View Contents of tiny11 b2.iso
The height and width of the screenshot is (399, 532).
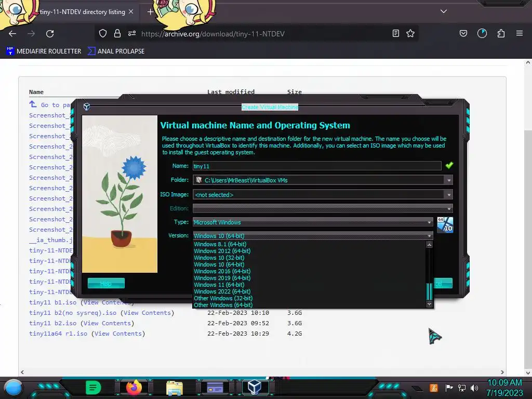tap(107, 323)
